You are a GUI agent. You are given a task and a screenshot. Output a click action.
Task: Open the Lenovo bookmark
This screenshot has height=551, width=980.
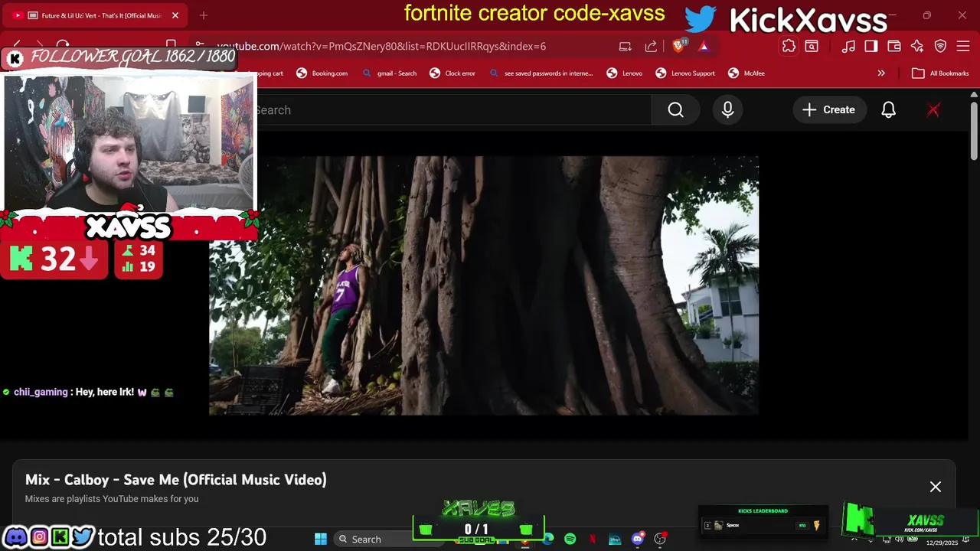[x=625, y=73]
